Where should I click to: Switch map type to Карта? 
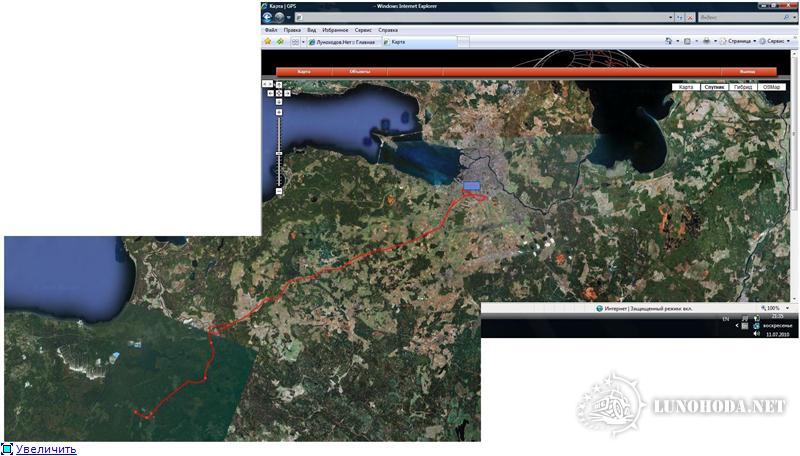pos(686,87)
